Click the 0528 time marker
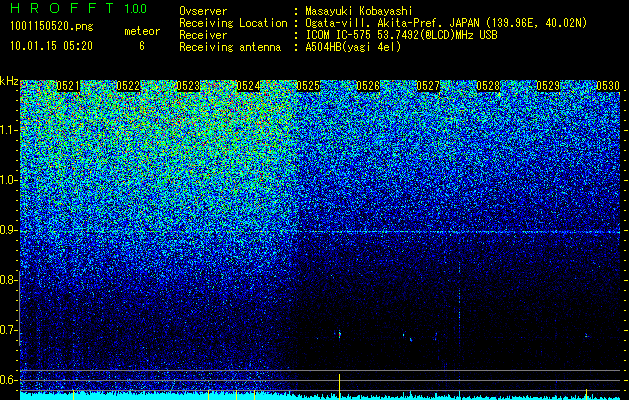This screenshot has width=629, height=400. point(488,86)
